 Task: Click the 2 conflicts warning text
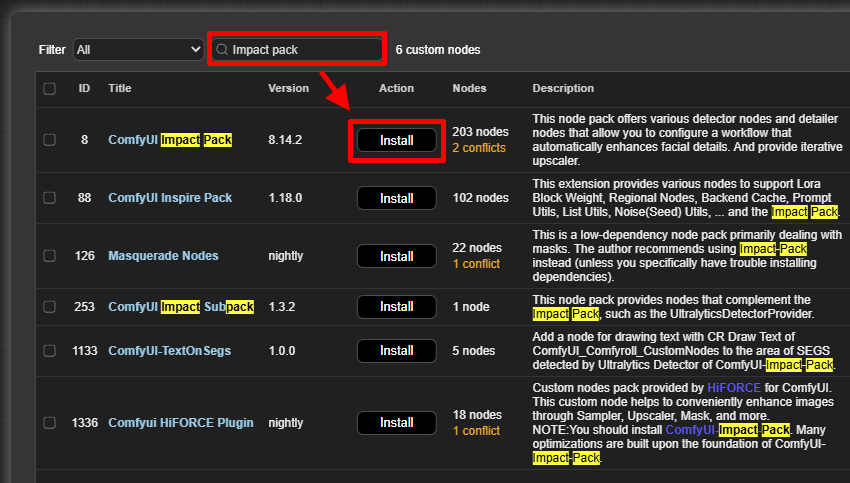(479, 148)
